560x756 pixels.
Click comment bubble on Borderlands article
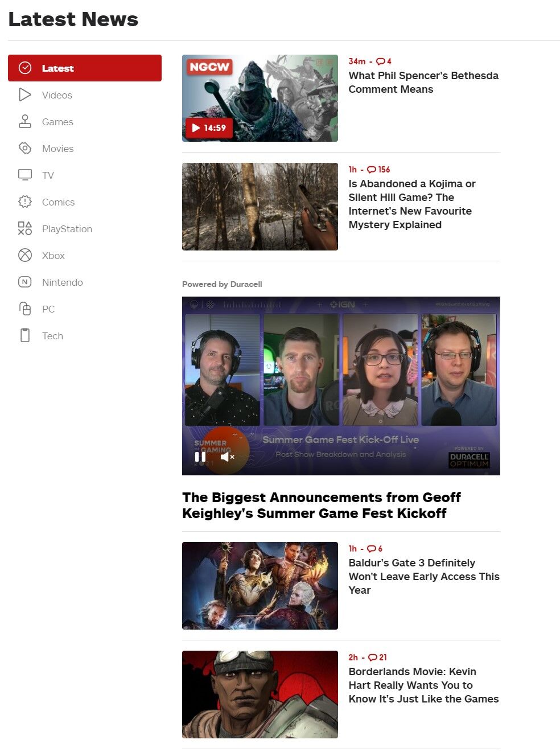tap(373, 658)
